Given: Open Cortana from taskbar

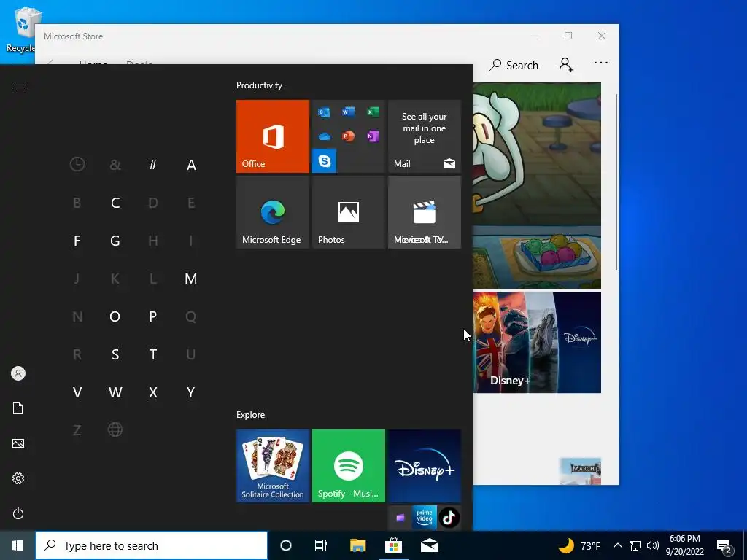Looking at the screenshot, I should click(x=286, y=545).
